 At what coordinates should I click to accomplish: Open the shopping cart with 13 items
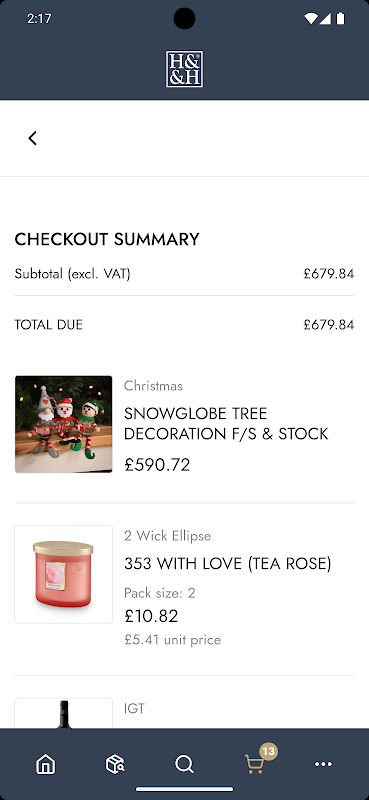pyautogui.click(x=255, y=764)
